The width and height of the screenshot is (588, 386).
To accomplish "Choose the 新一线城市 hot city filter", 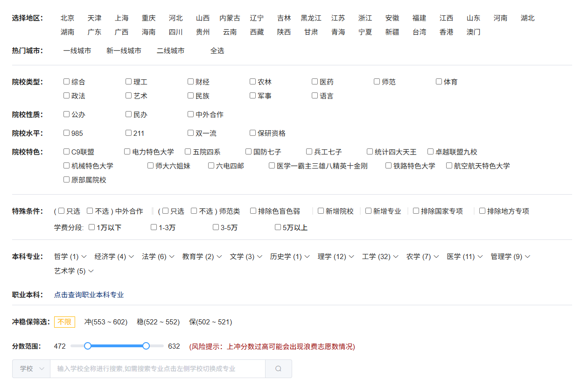I will pos(124,51).
